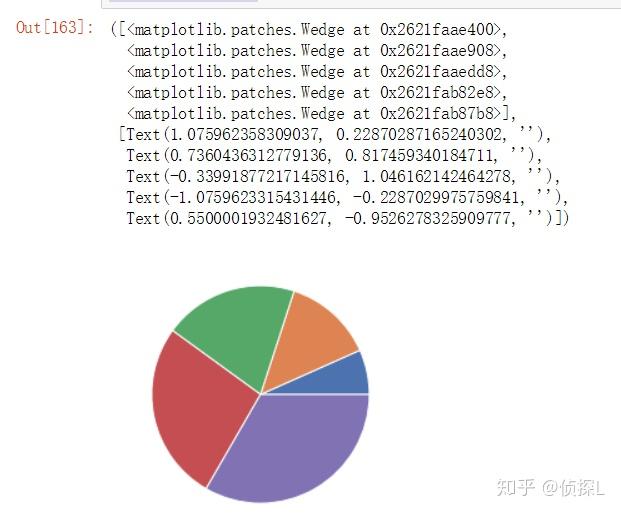Click the y-value 0.817459340184711

(421, 155)
